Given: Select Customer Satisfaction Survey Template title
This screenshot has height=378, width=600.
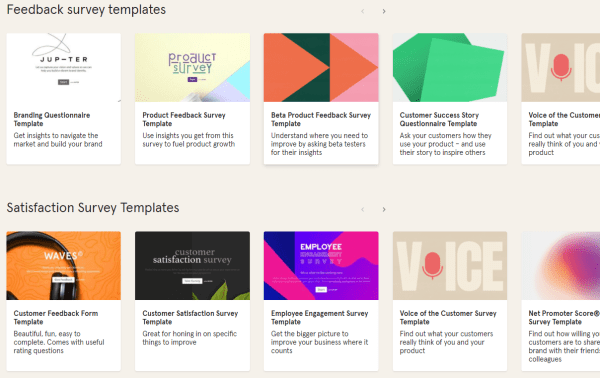Looking at the screenshot, I should click(x=190, y=318).
